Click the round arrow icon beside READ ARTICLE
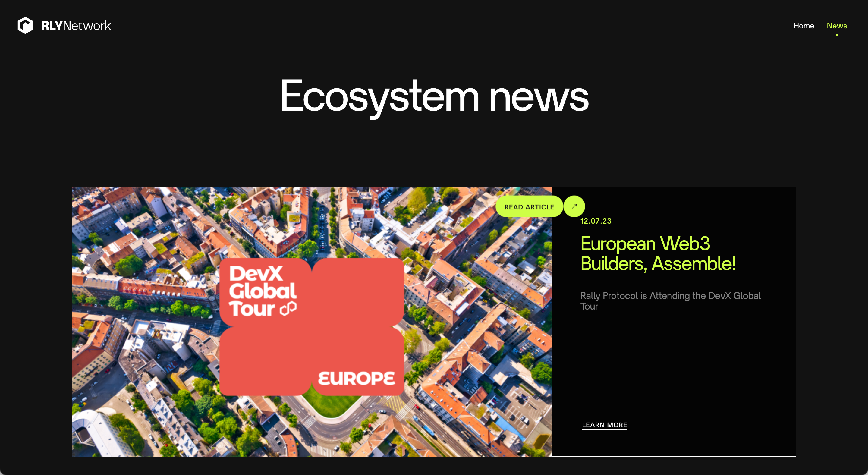 574,206
